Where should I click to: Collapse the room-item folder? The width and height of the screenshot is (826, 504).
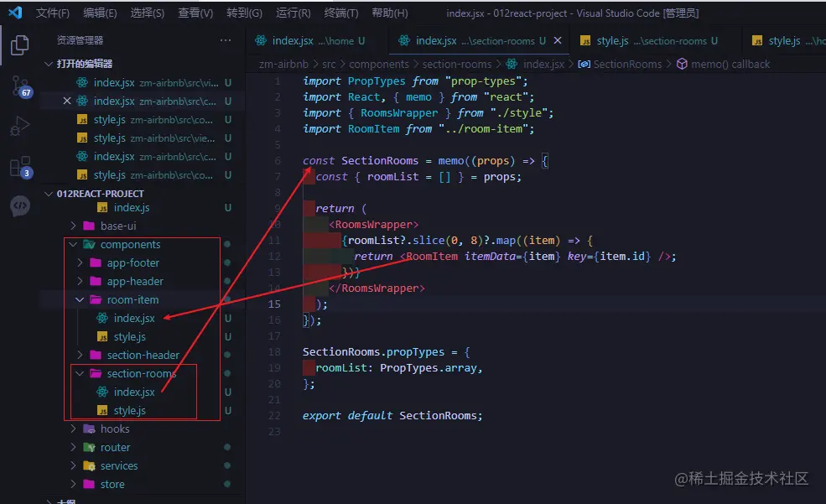80,299
